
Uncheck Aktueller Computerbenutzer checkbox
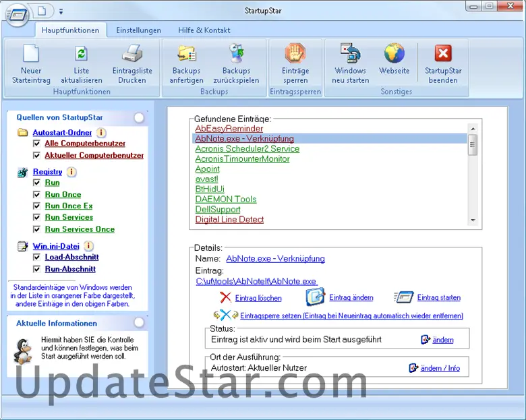tap(36, 156)
